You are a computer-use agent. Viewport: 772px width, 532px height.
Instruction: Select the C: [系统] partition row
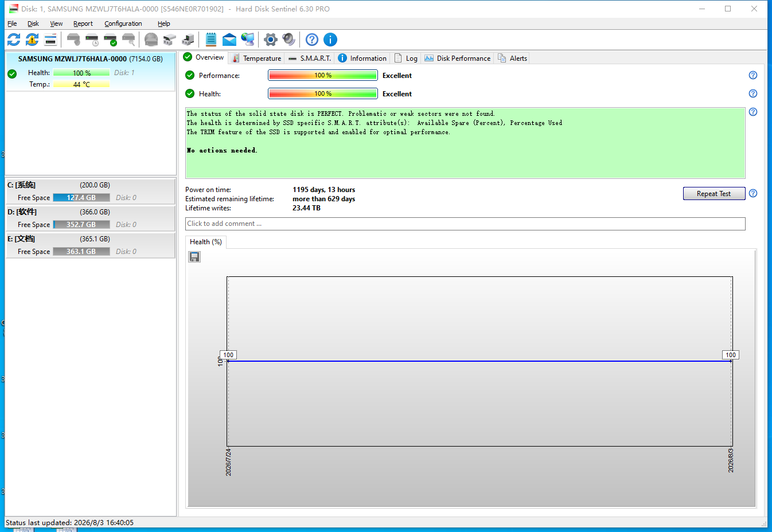click(90, 191)
